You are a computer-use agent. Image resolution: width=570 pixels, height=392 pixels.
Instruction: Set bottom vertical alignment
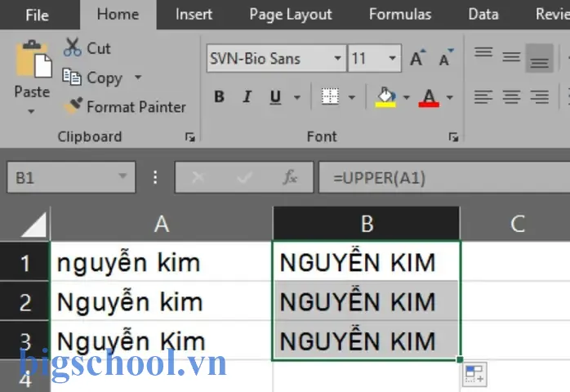540,58
